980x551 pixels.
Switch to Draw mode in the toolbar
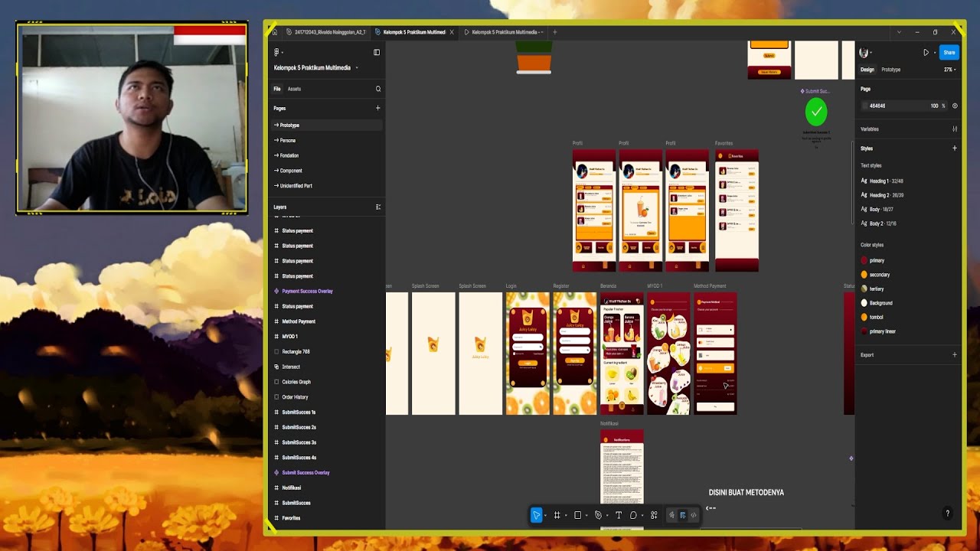[672, 515]
